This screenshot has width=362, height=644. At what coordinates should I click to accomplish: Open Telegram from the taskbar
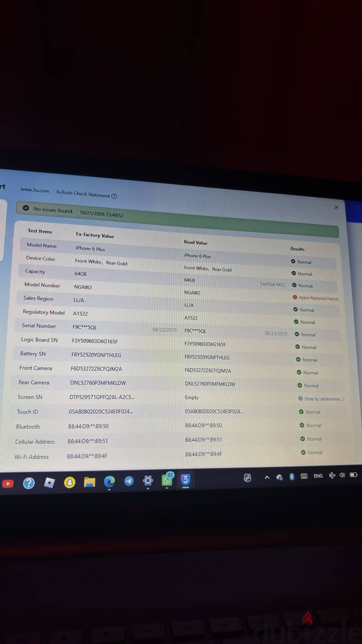coord(129,481)
